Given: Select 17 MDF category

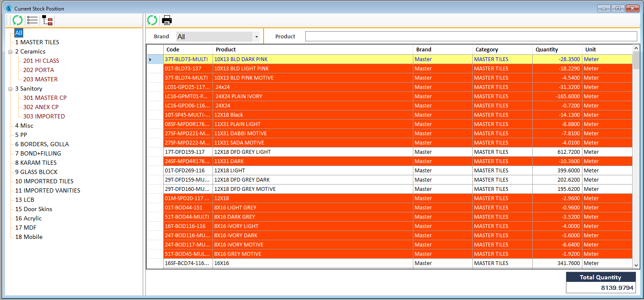Looking at the screenshot, I should (x=26, y=228).
